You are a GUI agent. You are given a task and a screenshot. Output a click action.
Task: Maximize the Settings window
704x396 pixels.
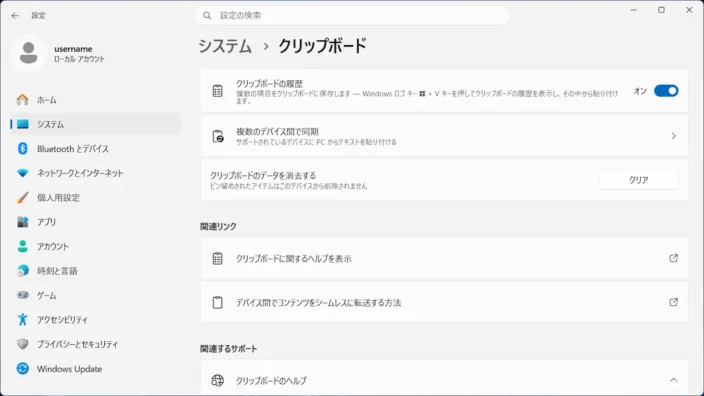661,10
